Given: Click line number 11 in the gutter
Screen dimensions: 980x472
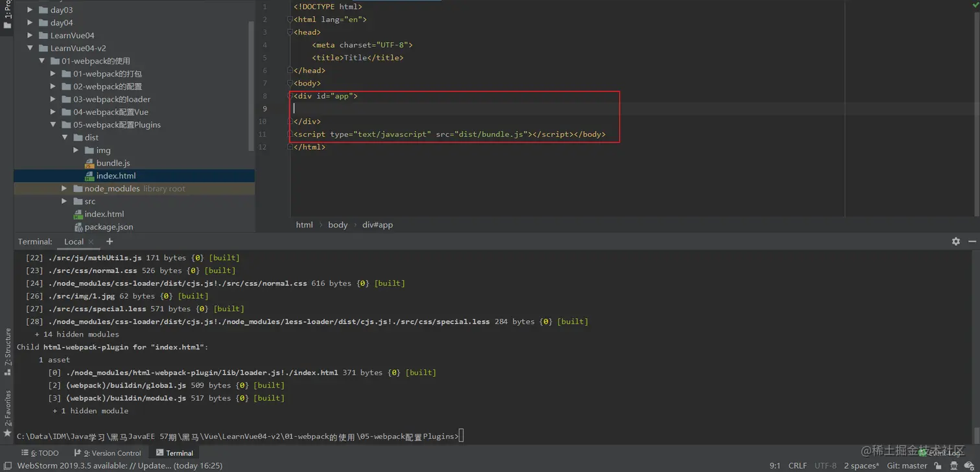Looking at the screenshot, I should pos(264,134).
